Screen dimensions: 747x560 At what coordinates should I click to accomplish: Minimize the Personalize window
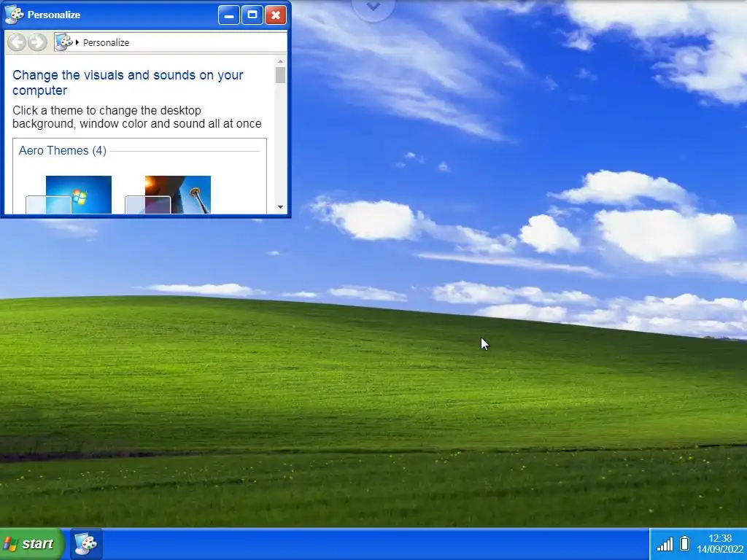coord(228,15)
